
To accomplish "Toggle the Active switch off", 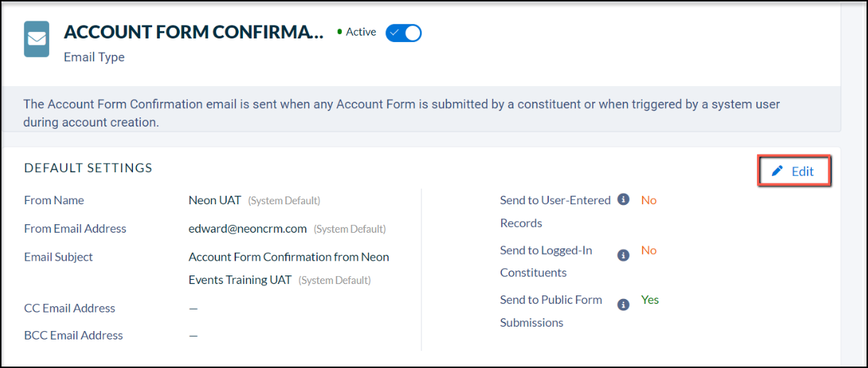I will coord(403,33).
